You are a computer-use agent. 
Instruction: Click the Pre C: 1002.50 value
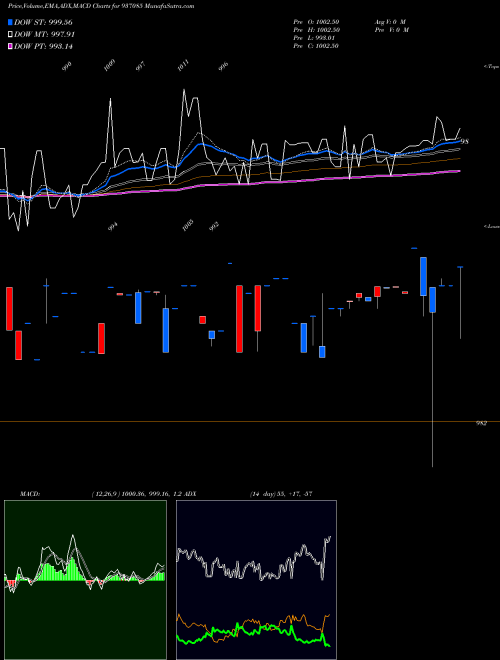tap(316, 46)
